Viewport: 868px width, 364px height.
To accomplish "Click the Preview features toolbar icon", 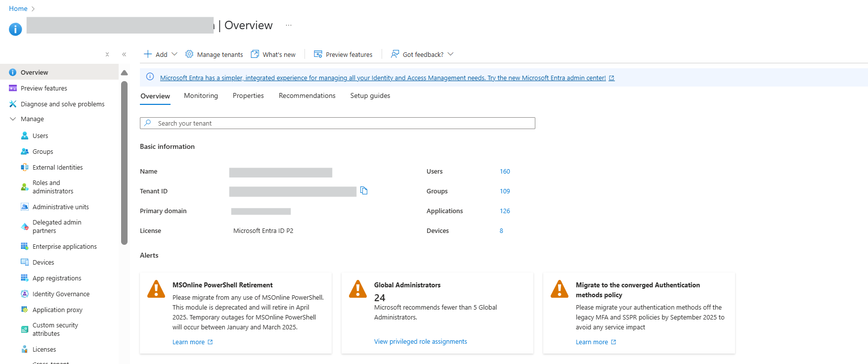I will pyautogui.click(x=318, y=54).
